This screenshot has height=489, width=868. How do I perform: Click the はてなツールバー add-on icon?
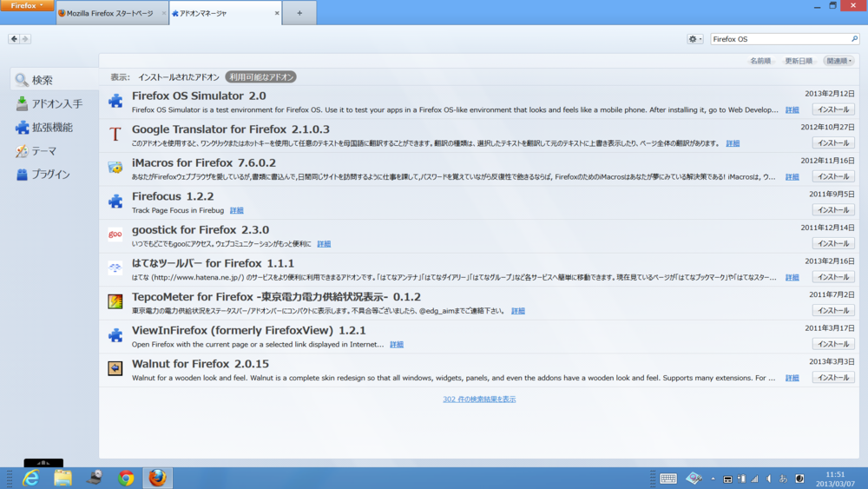tap(115, 268)
